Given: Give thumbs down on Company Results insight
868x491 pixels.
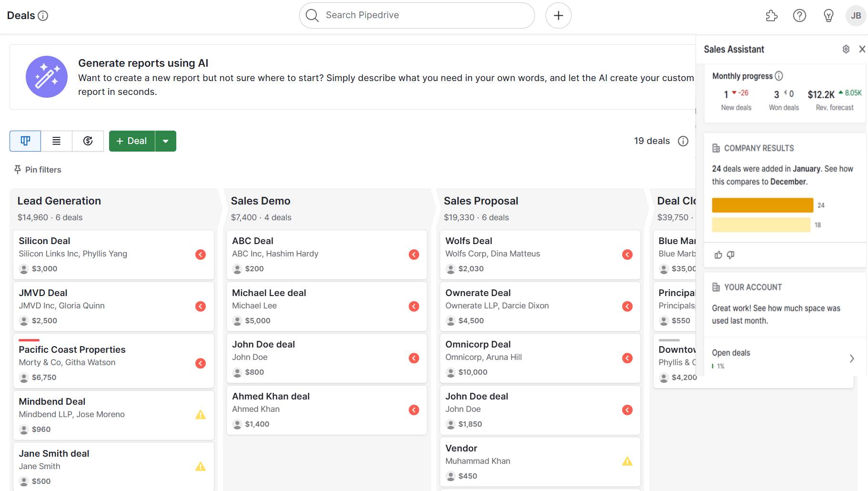Looking at the screenshot, I should [731, 255].
